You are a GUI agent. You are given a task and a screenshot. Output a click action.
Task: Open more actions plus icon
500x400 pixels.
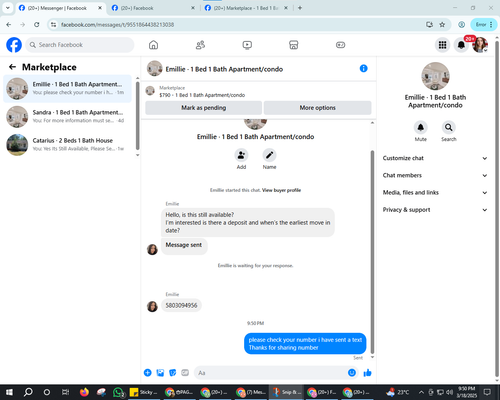pos(148,373)
